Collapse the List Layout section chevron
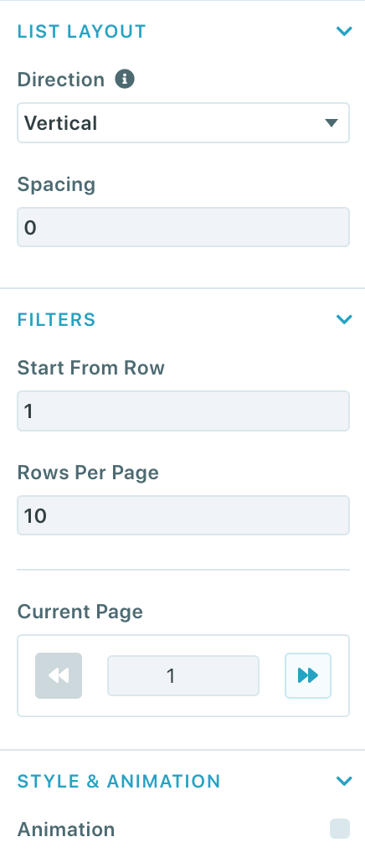Screen dimensions: 365x868 [x=344, y=31]
